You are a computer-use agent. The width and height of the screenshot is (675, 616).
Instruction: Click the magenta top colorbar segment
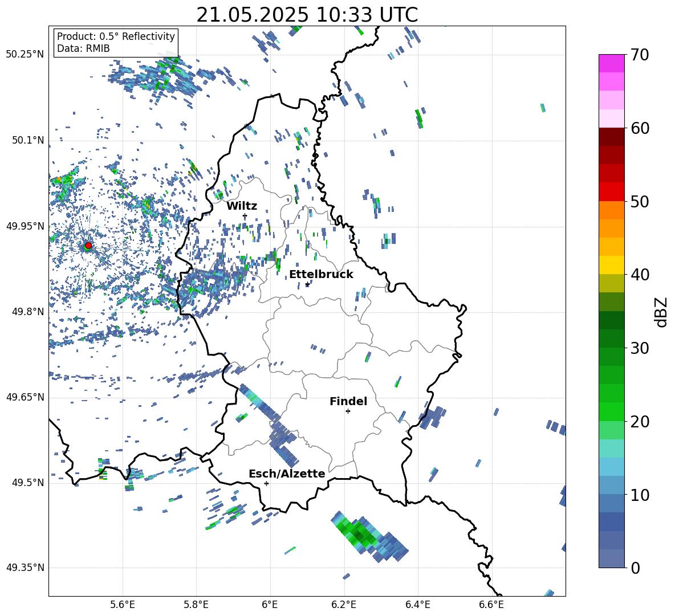click(x=611, y=63)
